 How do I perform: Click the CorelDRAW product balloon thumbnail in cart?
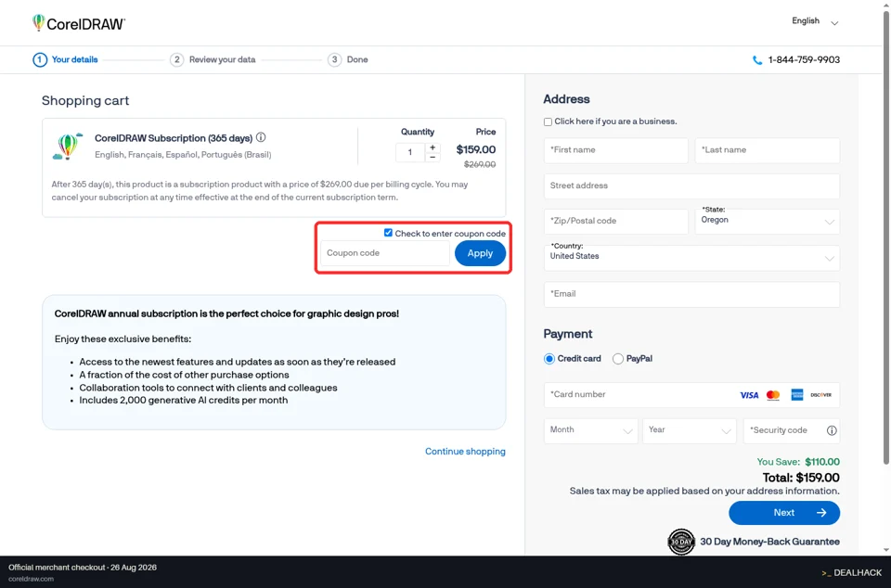point(68,146)
